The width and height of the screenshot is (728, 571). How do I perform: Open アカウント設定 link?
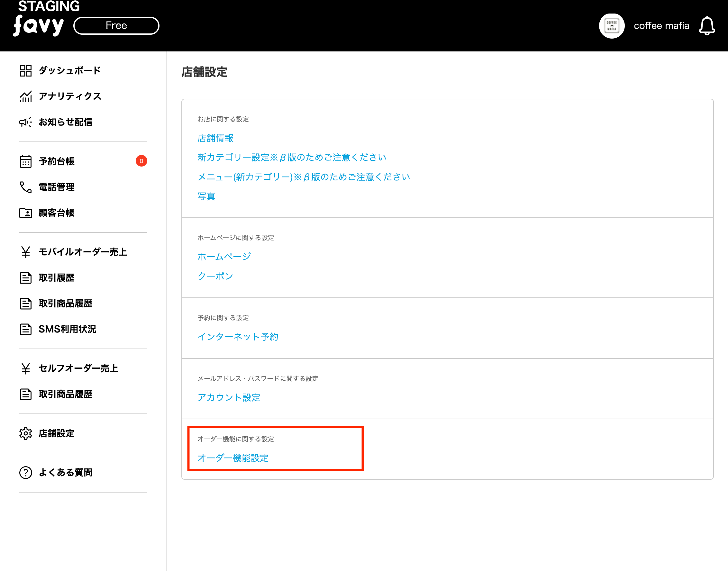pyautogui.click(x=229, y=397)
